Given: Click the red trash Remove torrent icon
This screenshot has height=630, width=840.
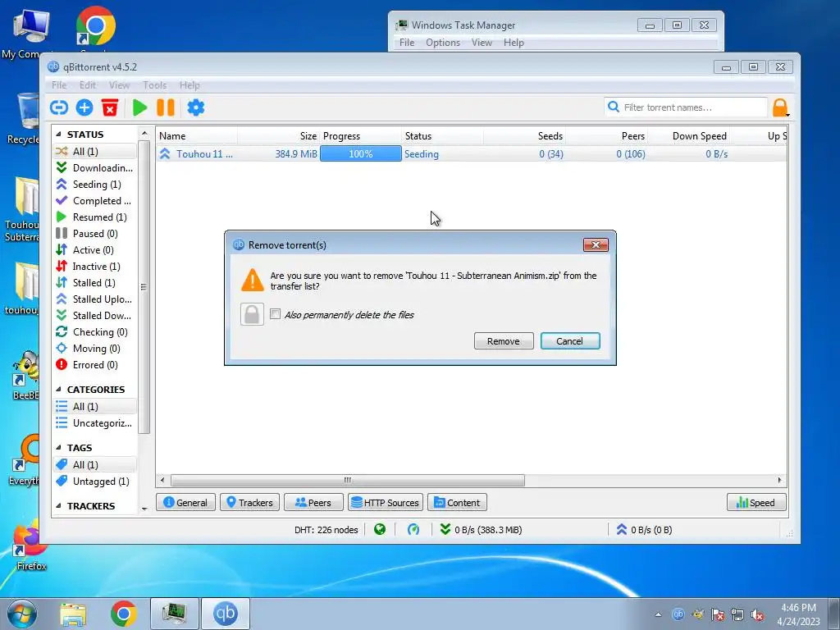Looking at the screenshot, I should pyautogui.click(x=110, y=107).
